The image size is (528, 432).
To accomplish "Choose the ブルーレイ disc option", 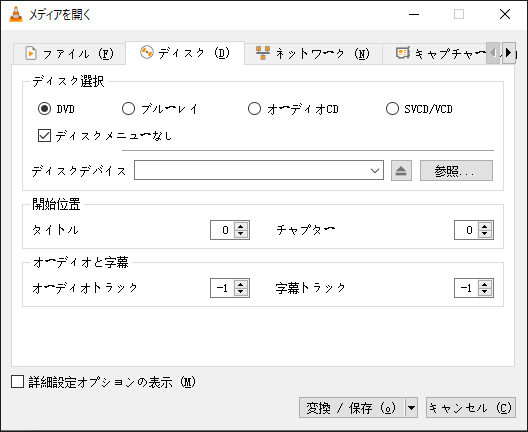I will 128,109.
